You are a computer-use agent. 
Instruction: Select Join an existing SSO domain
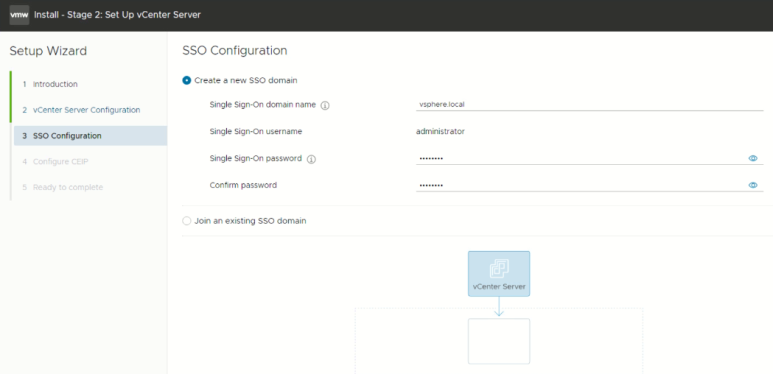(186, 221)
